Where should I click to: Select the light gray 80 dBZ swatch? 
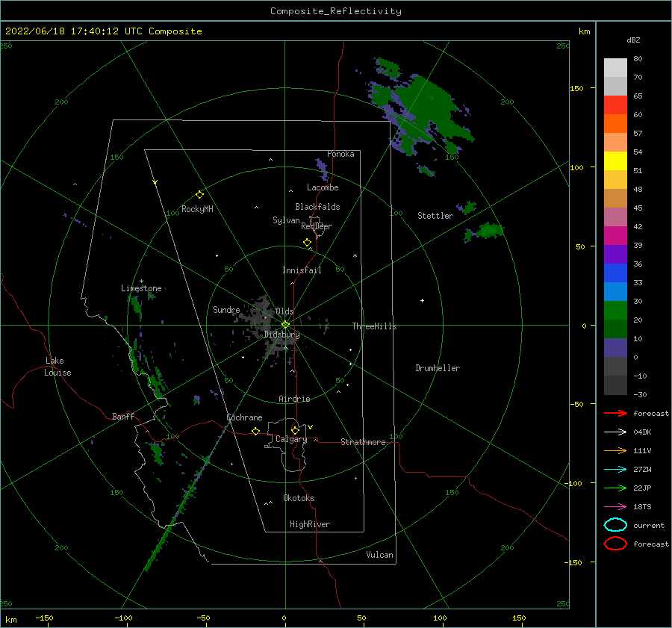(615, 68)
